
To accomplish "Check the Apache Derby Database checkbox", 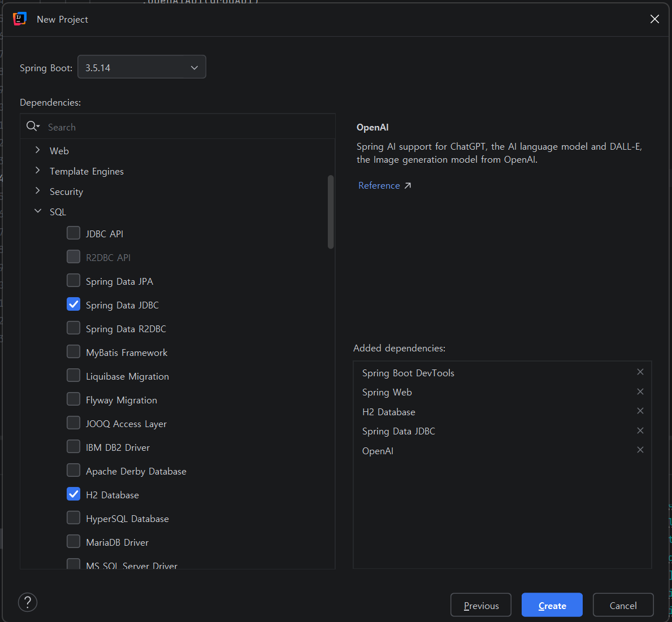I will 73,471.
